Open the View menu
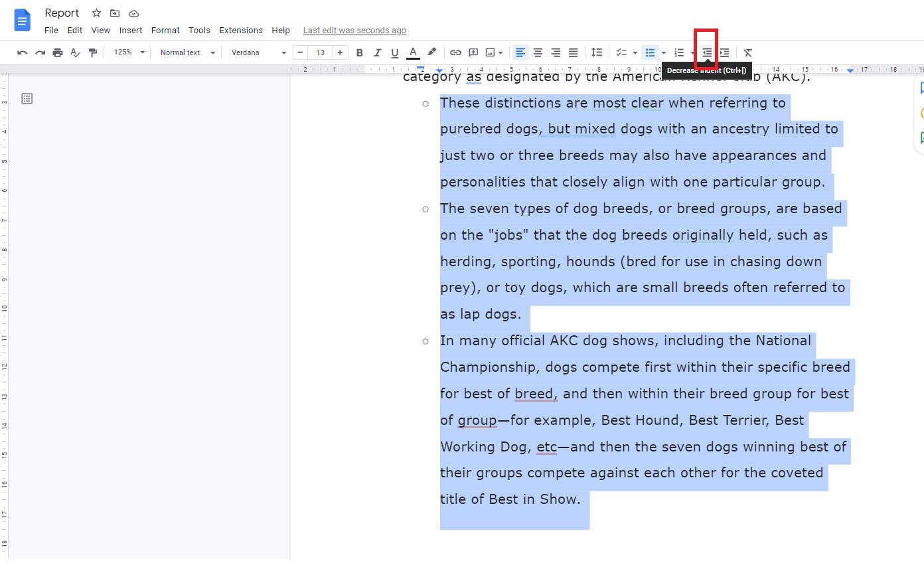 (x=101, y=31)
